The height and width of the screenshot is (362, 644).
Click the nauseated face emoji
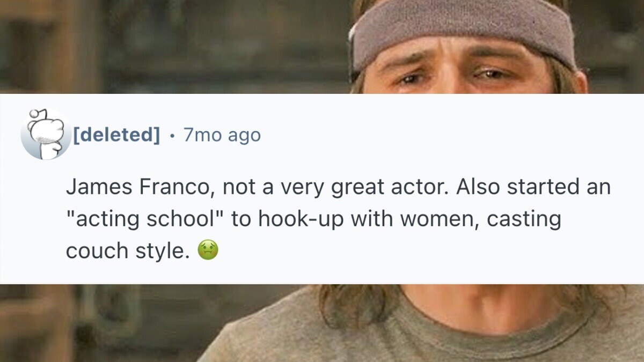(208, 250)
